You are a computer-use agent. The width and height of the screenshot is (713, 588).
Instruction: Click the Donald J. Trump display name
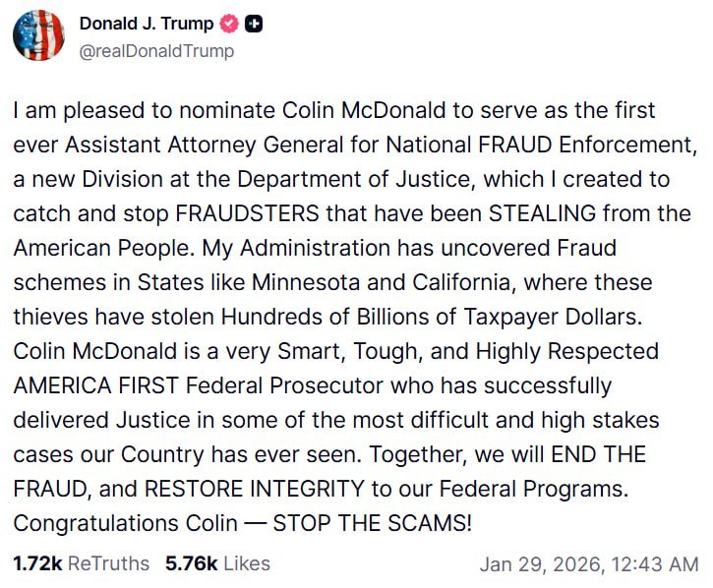(x=146, y=25)
